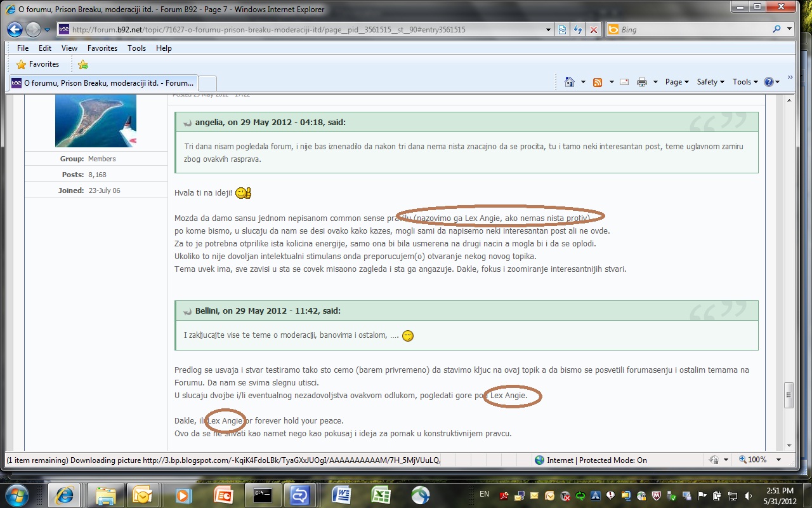Open the Tools command bar menu
The height and width of the screenshot is (508, 812).
[745, 82]
